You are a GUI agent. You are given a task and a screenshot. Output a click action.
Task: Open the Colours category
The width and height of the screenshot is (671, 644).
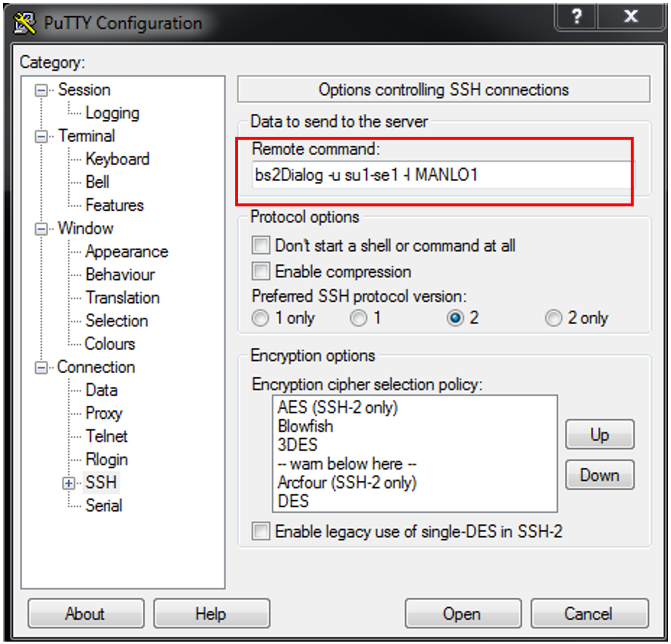point(110,344)
